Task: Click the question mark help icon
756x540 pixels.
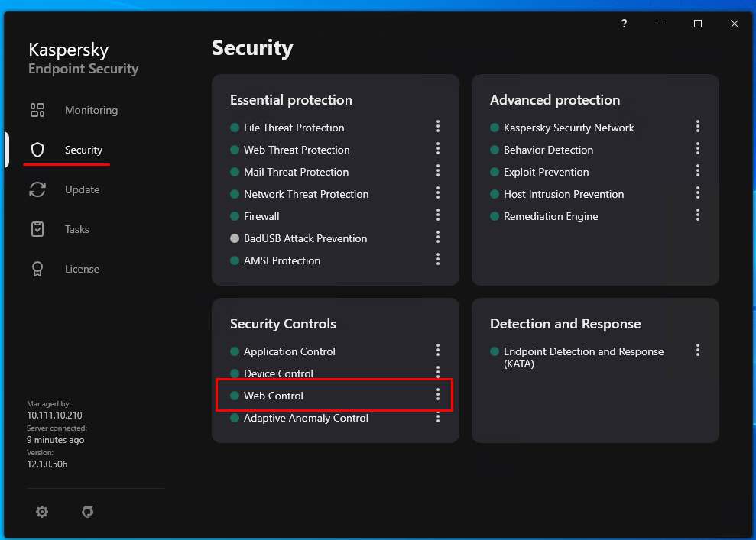Action: click(625, 24)
